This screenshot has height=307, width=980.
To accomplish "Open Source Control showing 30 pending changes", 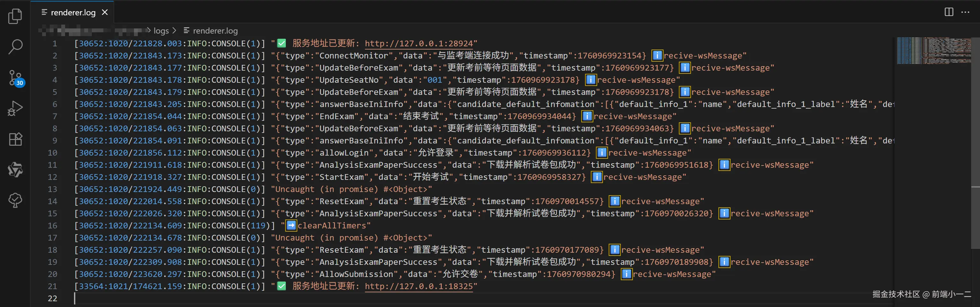I will (15, 78).
